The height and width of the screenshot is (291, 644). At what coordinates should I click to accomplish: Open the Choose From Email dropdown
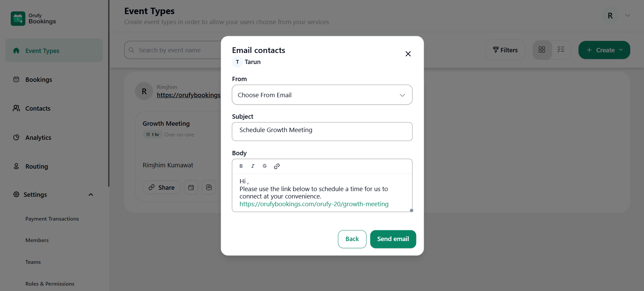[x=322, y=95]
